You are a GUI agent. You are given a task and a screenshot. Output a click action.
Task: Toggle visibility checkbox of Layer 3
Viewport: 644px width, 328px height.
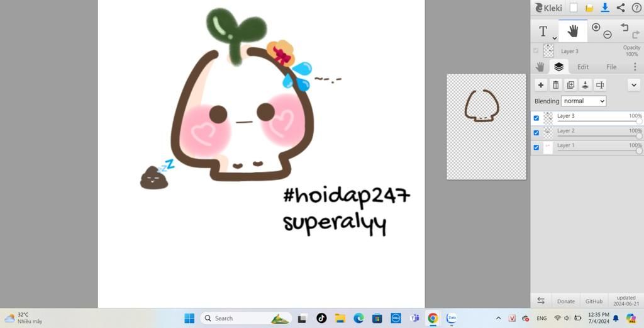(536, 118)
